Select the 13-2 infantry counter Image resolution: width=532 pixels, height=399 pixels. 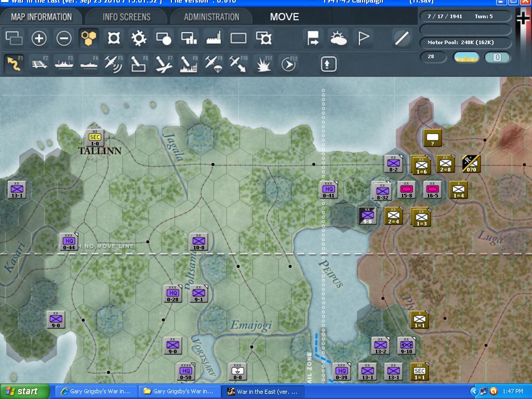(380, 345)
